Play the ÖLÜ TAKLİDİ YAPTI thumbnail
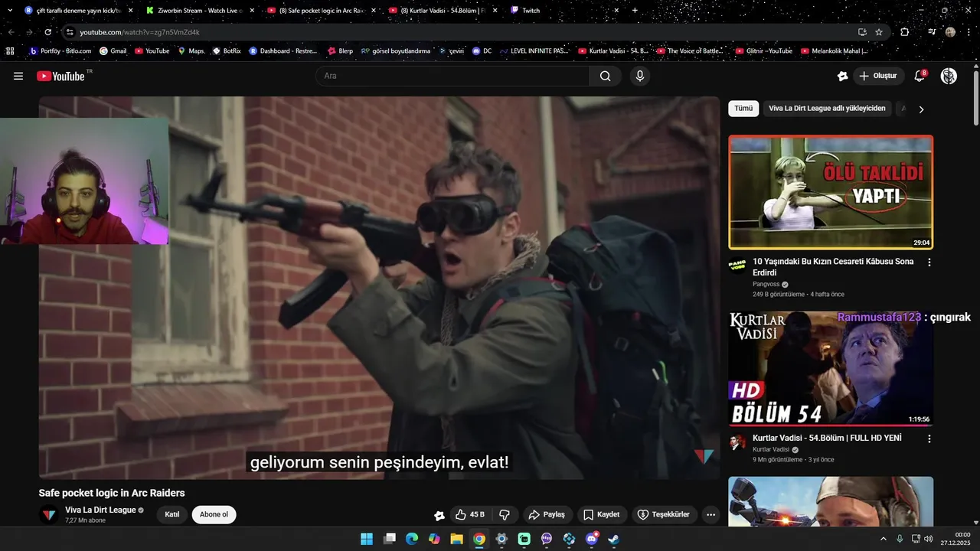The height and width of the screenshot is (551, 980). click(831, 192)
